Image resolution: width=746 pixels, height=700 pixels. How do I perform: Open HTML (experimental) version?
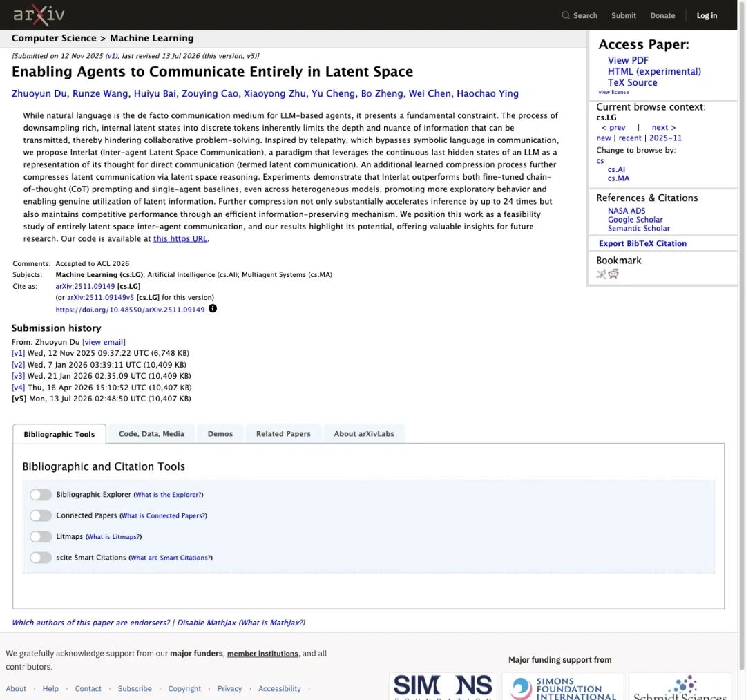(x=654, y=71)
